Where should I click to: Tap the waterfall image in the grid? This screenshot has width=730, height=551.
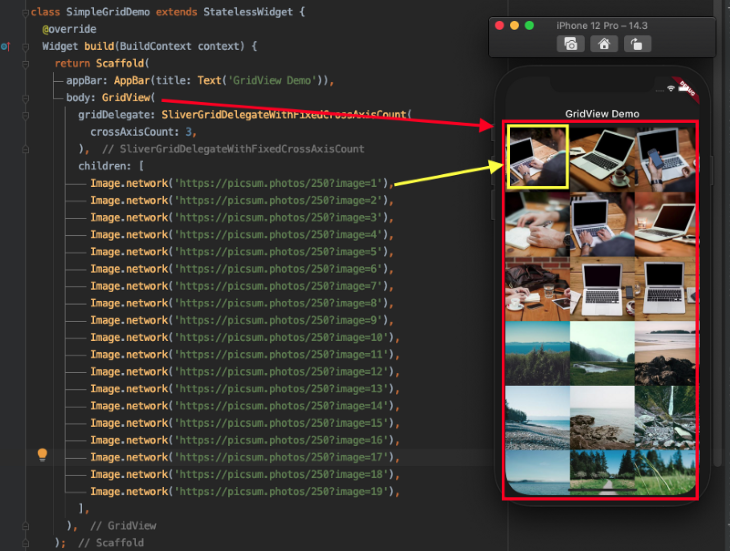click(x=664, y=417)
